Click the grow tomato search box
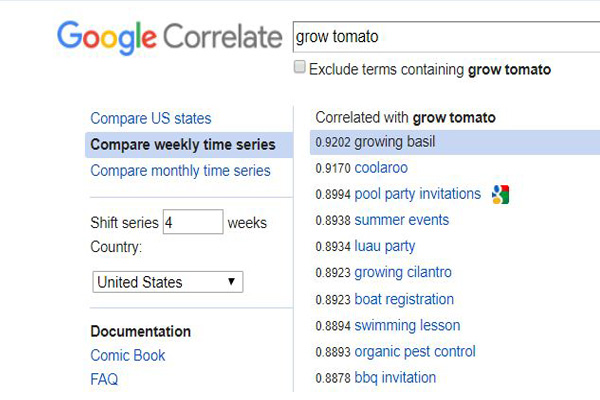 (446, 37)
